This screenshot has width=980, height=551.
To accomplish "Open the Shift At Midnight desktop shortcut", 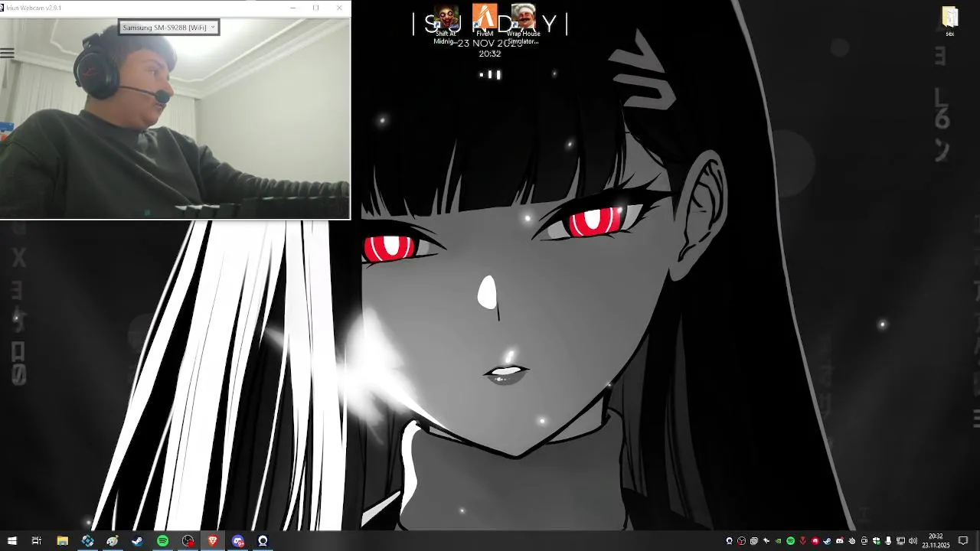I will coord(445,24).
